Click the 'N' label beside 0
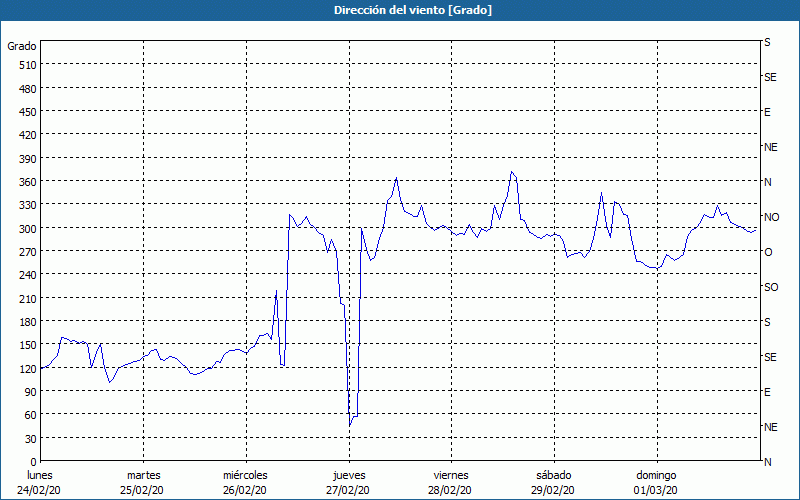Viewport: 800px width, 500px height. pos(768,462)
